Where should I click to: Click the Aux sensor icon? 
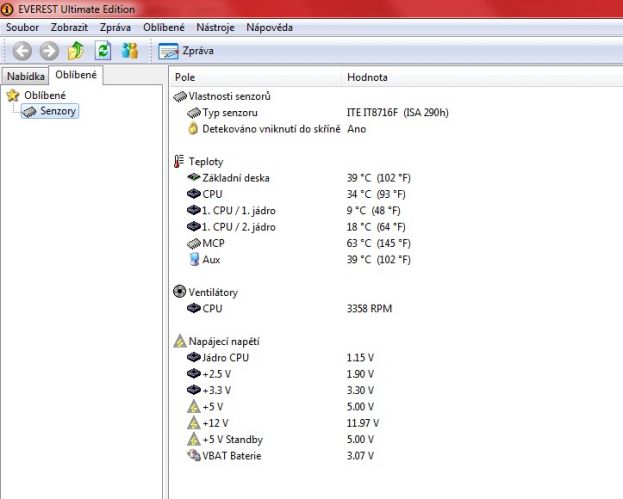point(194,259)
